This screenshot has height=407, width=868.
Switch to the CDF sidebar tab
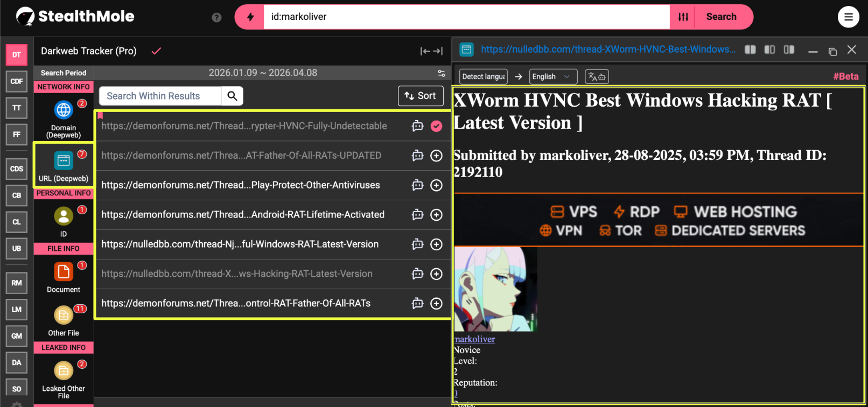point(17,81)
